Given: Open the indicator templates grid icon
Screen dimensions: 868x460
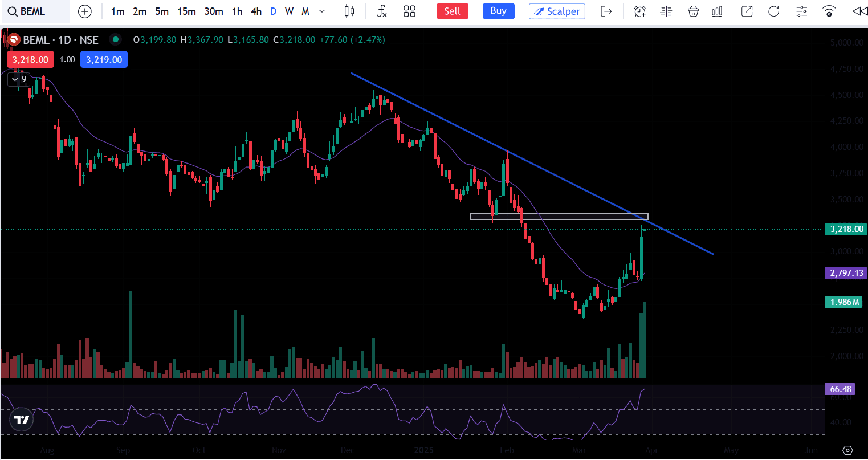Looking at the screenshot, I should point(409,11).
